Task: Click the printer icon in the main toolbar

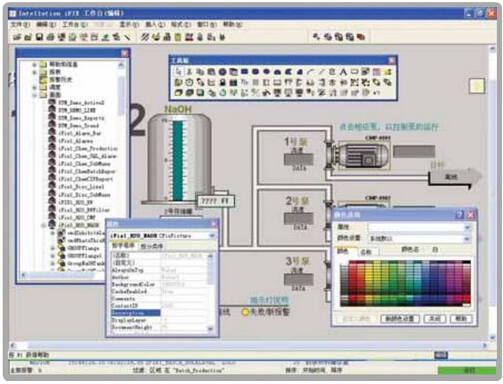Action: click(50, 37)
